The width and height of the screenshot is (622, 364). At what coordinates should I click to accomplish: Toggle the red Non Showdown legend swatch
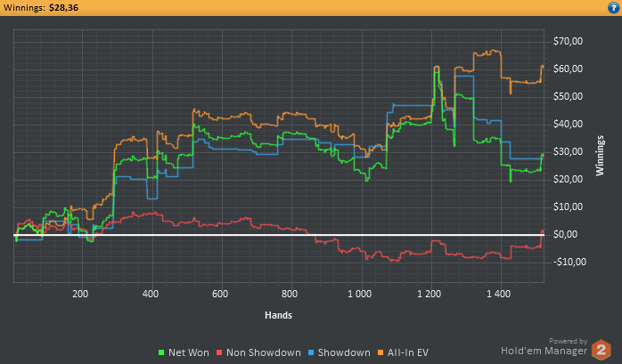coord(219,352)
